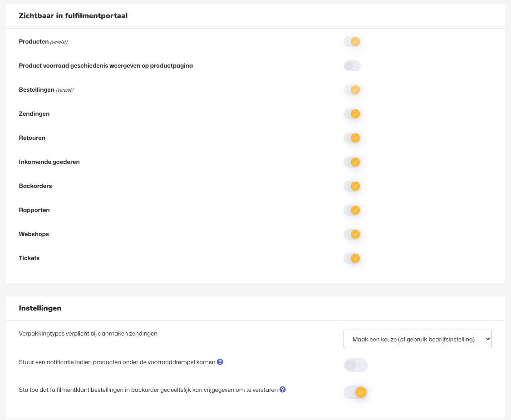
Task: Switch off Tickets visibility toggle
Action: pyautogui.click(x=352, y=258)
